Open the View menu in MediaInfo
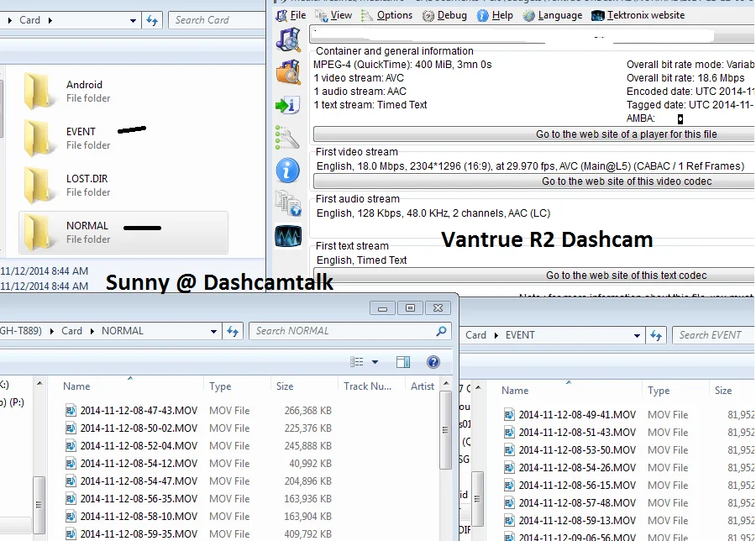 point(333,15)
